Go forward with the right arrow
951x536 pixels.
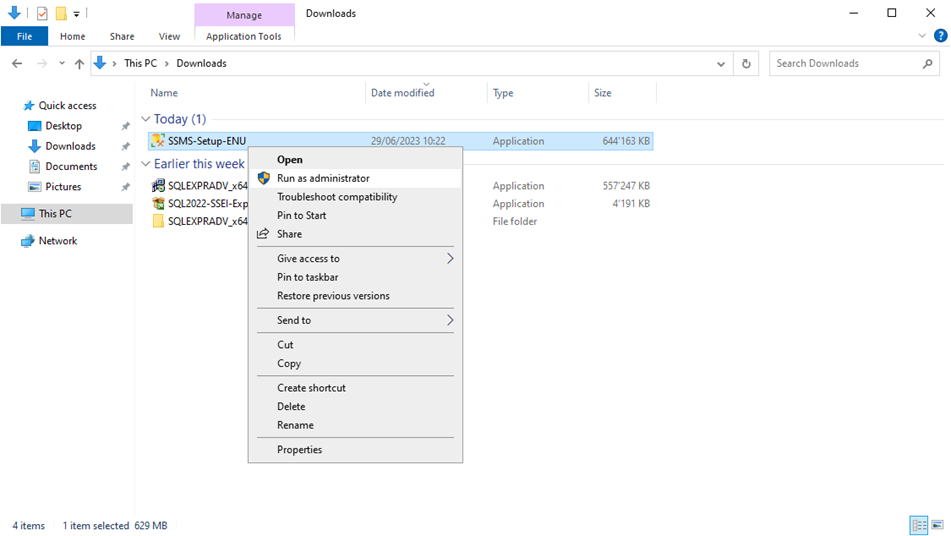pos(41,63)
